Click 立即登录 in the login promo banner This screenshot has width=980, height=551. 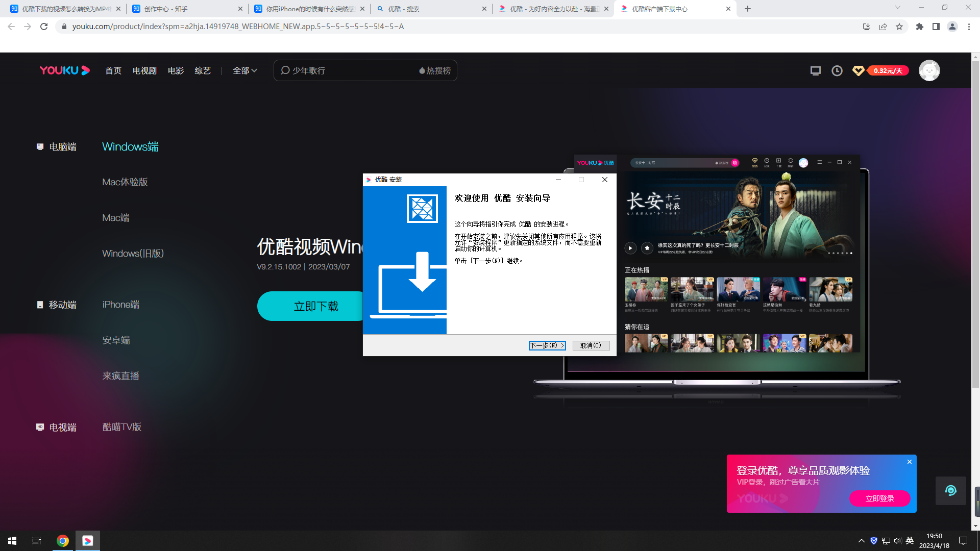pyautogui.click(x=879, y=498)
